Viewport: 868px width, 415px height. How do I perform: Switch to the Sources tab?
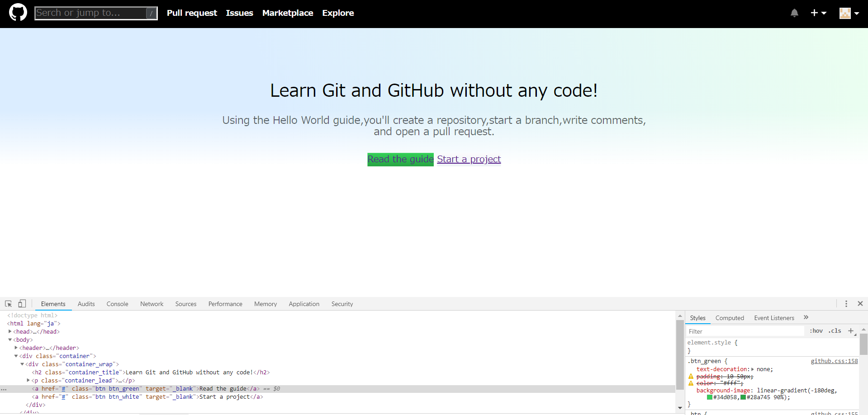tap(185, 304)
